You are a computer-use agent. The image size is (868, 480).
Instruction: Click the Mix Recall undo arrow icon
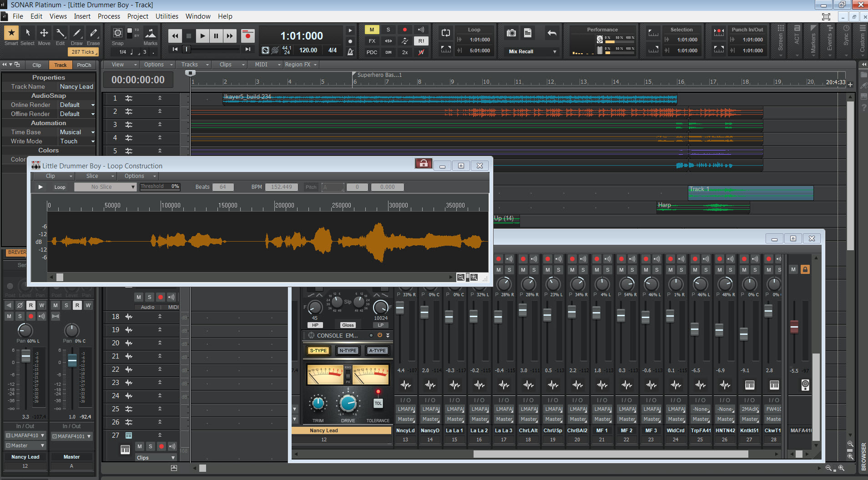coord(552,33)
